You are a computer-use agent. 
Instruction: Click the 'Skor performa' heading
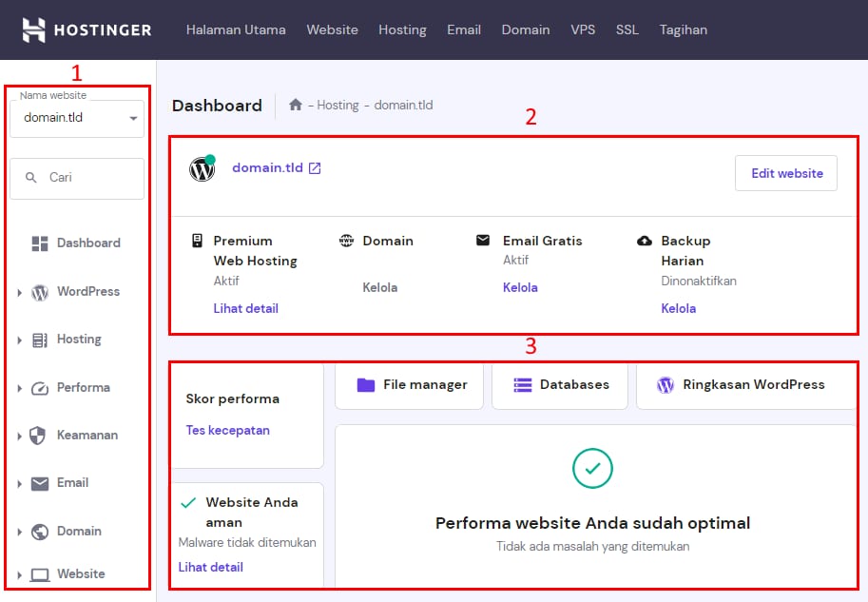tap(233, 398)
